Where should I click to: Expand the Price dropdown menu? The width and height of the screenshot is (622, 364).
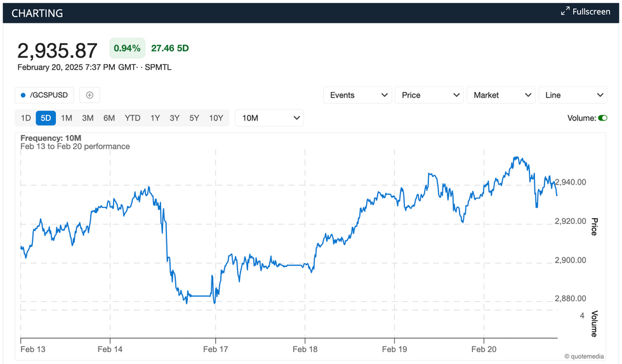[x=429, y=95]
